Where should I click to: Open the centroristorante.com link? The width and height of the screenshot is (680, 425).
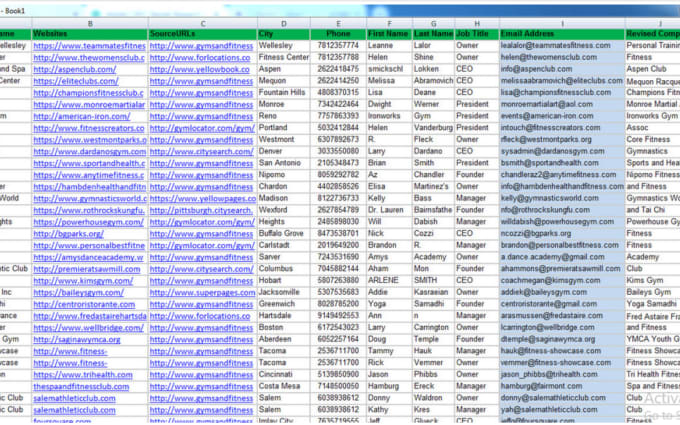pyautogui.click(x=84, y=304)
